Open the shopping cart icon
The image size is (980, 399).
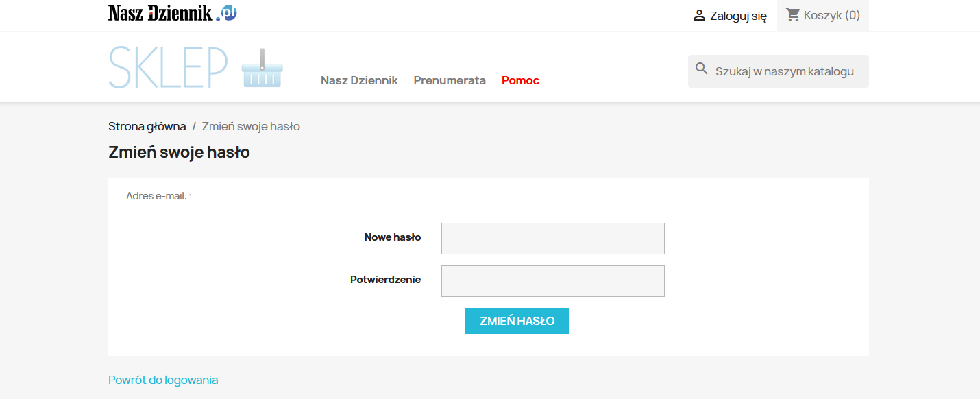point(792,14)
